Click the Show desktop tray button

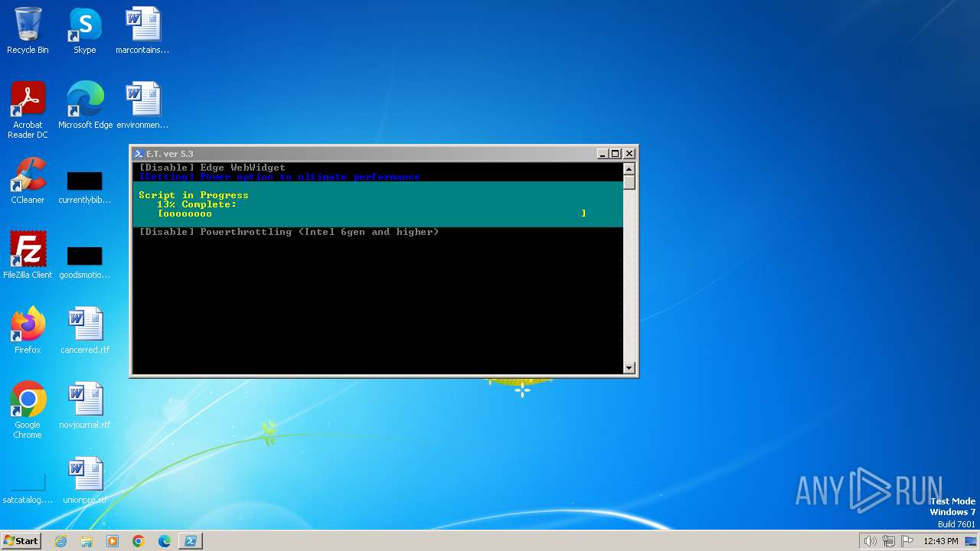pos(971,541)
